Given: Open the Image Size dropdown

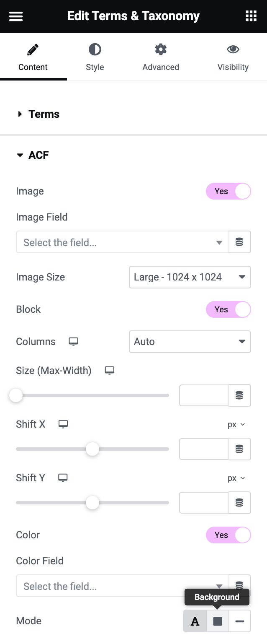Looking at the screenshot, I should point(190,277).
